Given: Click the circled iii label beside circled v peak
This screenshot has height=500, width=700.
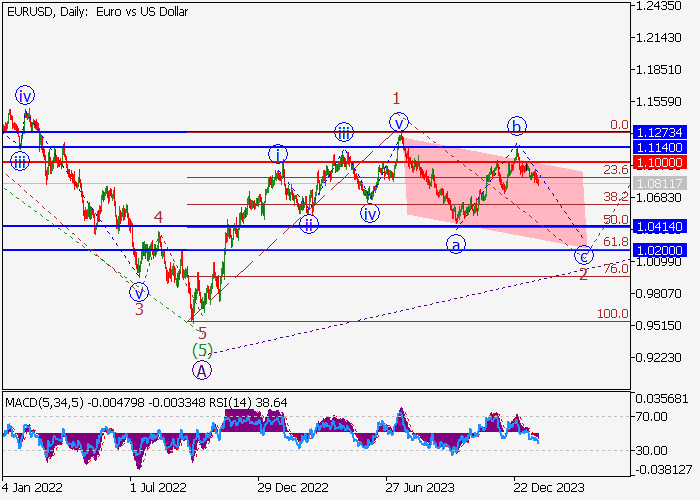Looking at the screenshot, I should [x=344, y=132].
